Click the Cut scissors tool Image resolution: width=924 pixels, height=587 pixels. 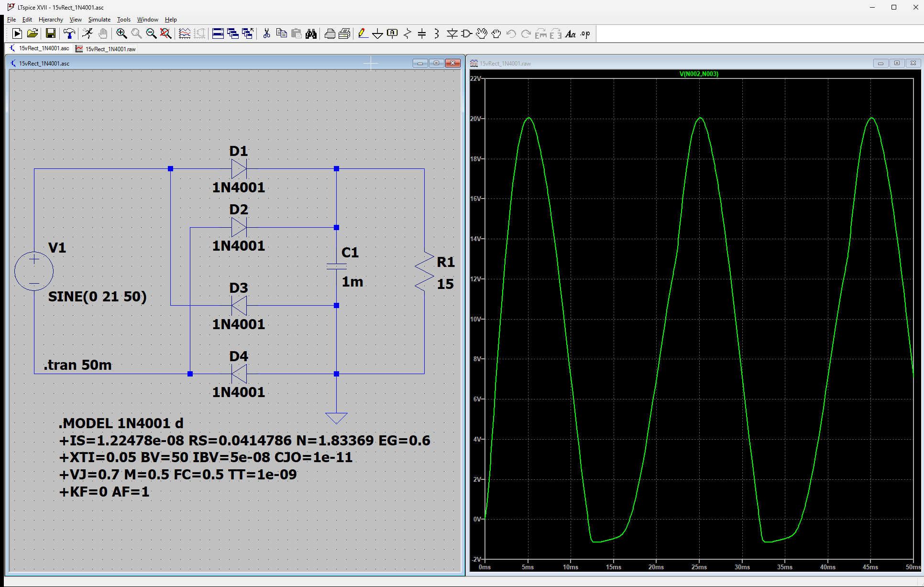click(x=266, y=33)
